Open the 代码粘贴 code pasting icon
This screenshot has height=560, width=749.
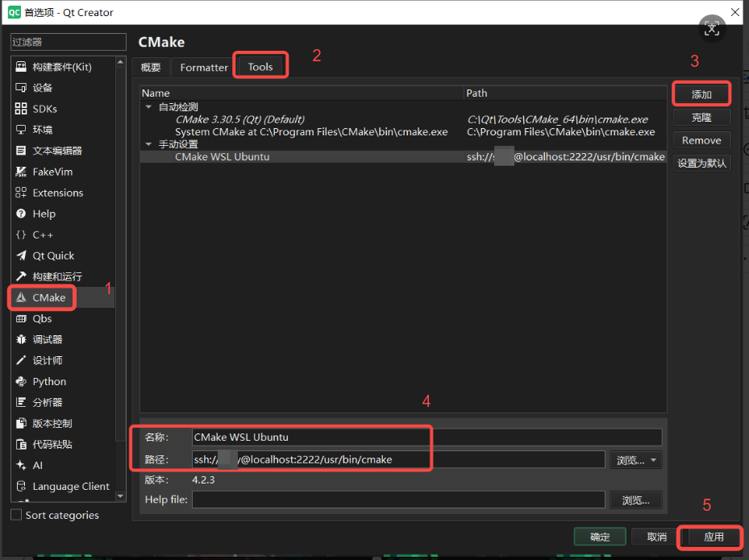pos(21,445)
